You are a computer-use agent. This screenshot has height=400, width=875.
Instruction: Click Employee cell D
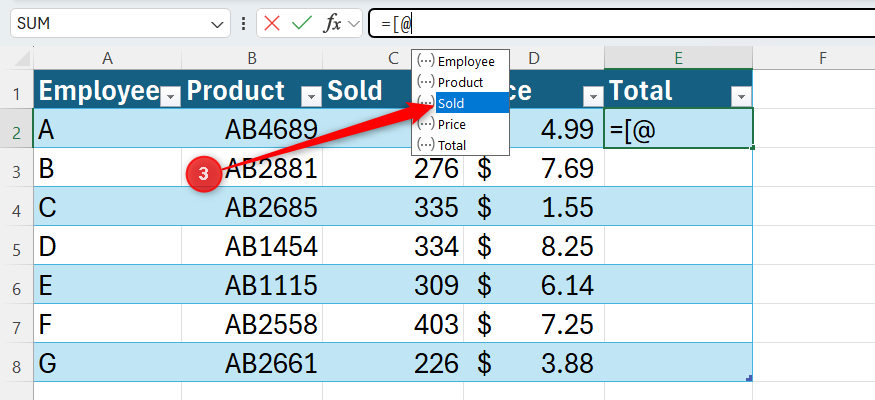[108, 246]
